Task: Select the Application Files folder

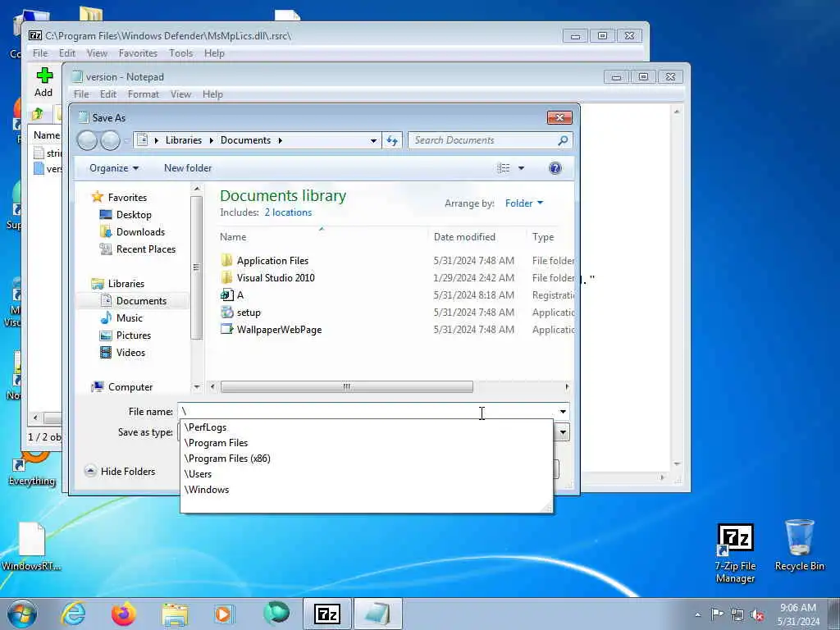Action: [x=272, y=261]
